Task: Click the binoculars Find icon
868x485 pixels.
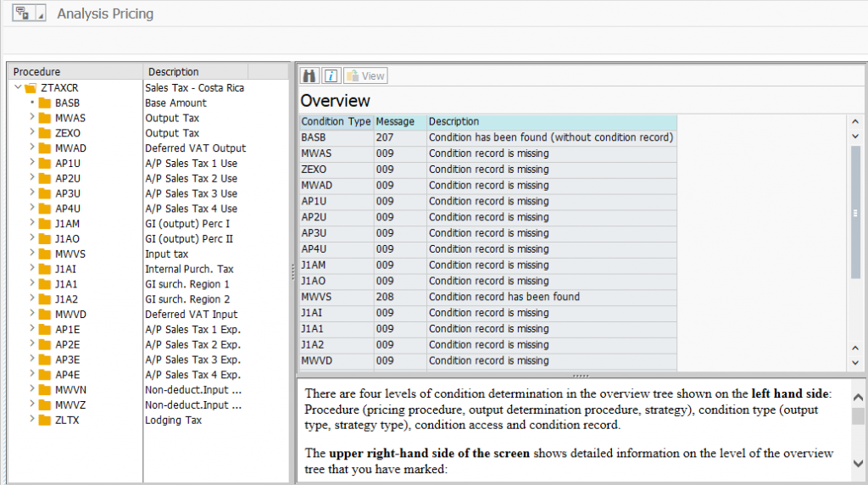Action: tap(309, 75)
